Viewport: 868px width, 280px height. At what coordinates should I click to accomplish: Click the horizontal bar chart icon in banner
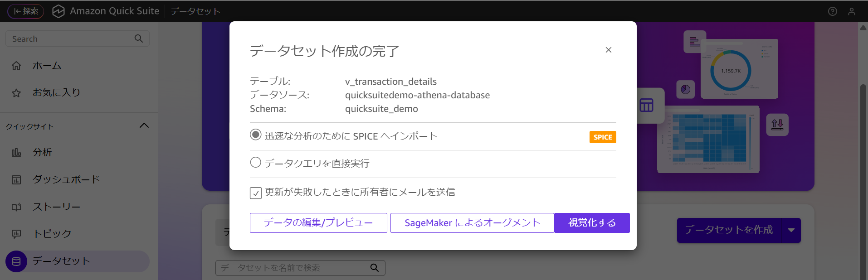point(694,42)
